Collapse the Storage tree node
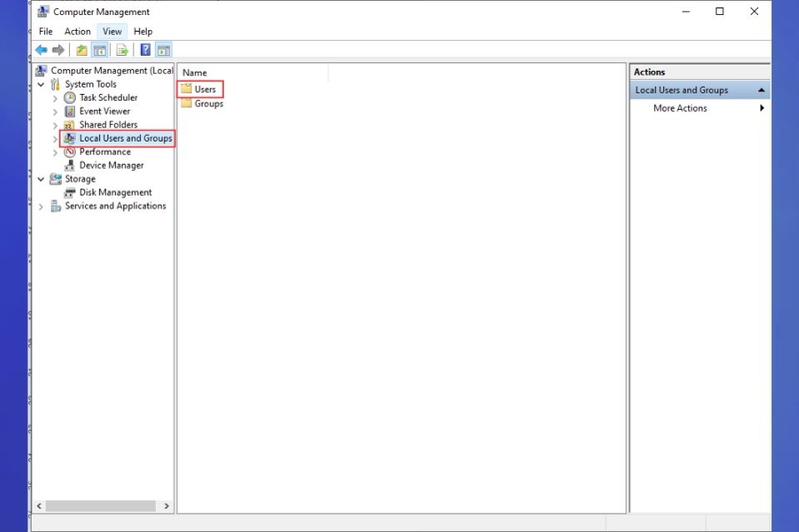The width and height of the screenshot is (799, 532). [x=41, y=180]
